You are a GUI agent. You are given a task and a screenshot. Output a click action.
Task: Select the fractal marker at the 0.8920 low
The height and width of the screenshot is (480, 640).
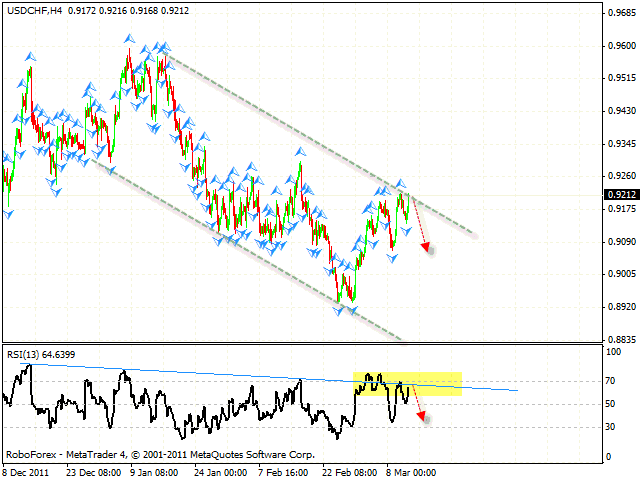point(351,311)
